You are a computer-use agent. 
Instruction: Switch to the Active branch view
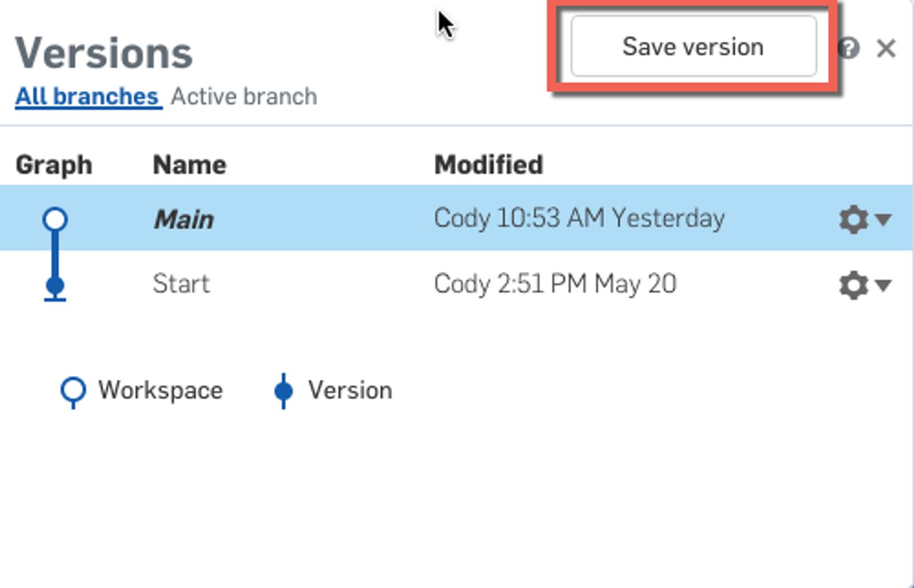click(244, 96)
